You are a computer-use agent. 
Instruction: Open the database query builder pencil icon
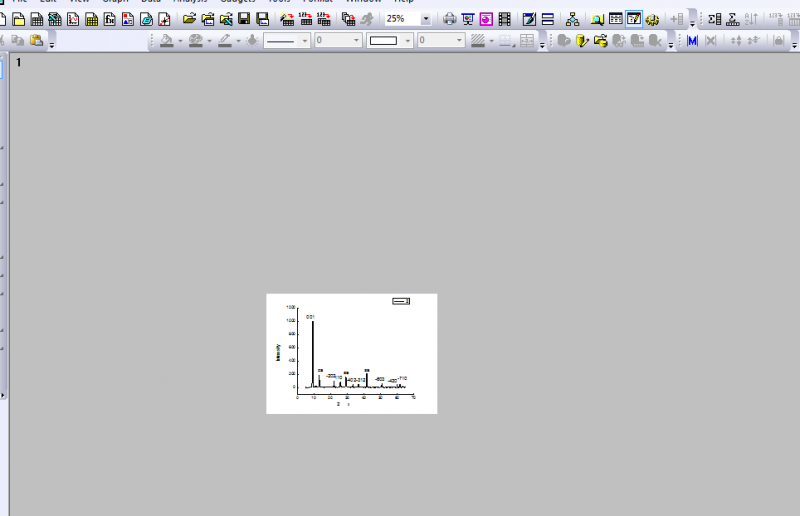582,40
